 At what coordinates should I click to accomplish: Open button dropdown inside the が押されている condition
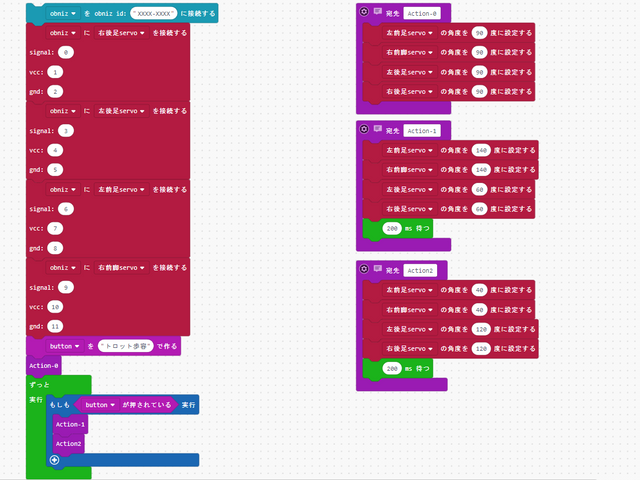100,405
